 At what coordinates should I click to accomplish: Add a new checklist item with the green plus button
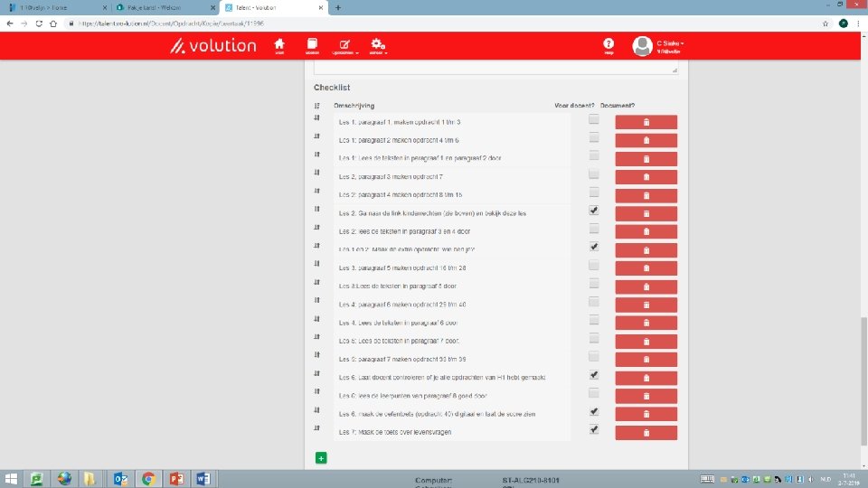(321, 458)
